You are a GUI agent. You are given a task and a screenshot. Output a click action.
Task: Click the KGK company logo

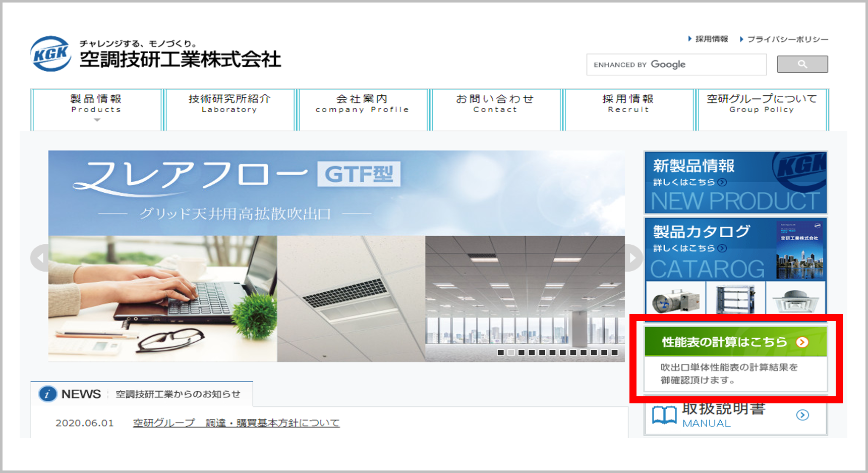50,54
